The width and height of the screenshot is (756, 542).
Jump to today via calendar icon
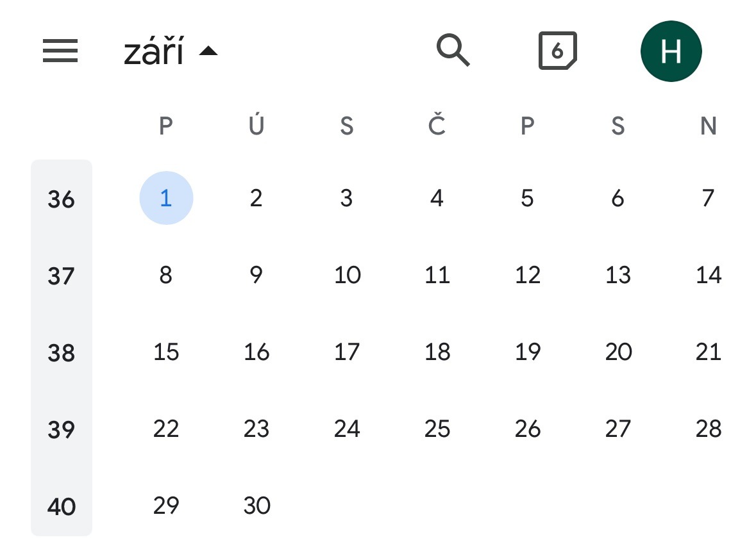(x=557, y=51)
